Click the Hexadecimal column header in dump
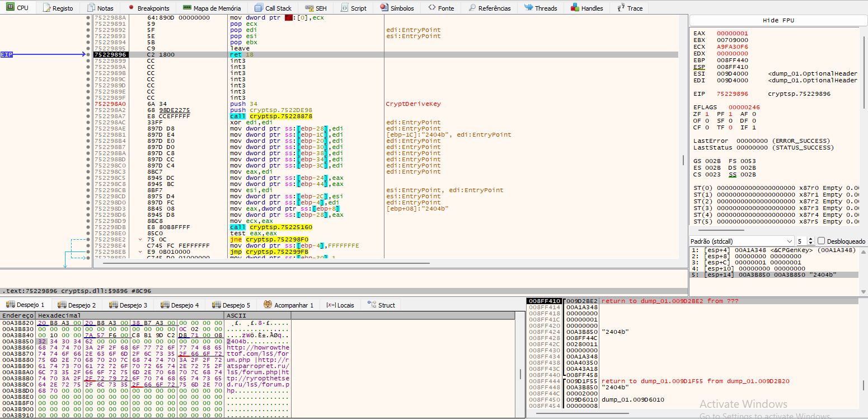868x419 pixels. (x=129, y=316)
